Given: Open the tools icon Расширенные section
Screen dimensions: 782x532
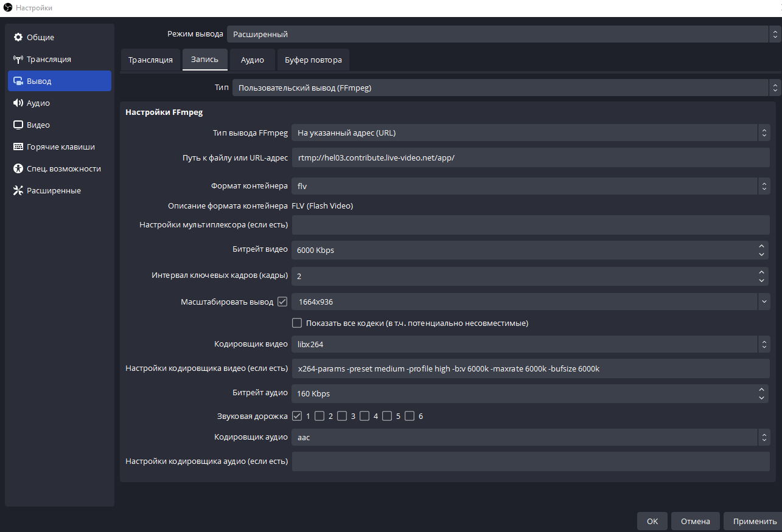Looking at the screenshot, I should click(x=18, y=191).
